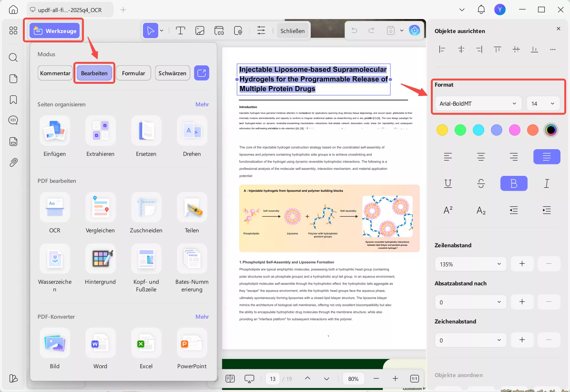Select the text tool in the toolbar
The width and height of the screenshot is (570, 392).
point(180,30)
